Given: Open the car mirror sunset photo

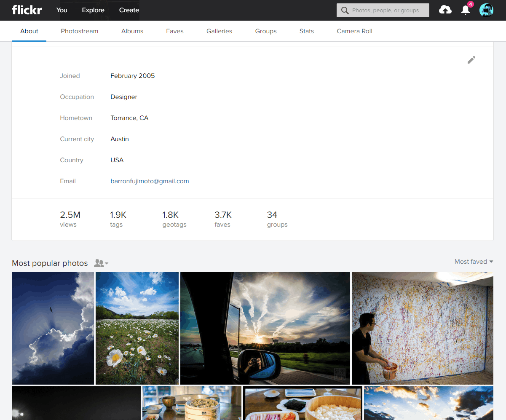Looking at the screenshot, I should pos(265,328).
